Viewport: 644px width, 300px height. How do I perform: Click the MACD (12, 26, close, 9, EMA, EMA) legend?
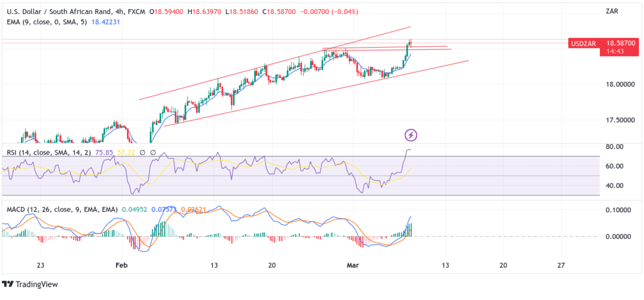62,209
